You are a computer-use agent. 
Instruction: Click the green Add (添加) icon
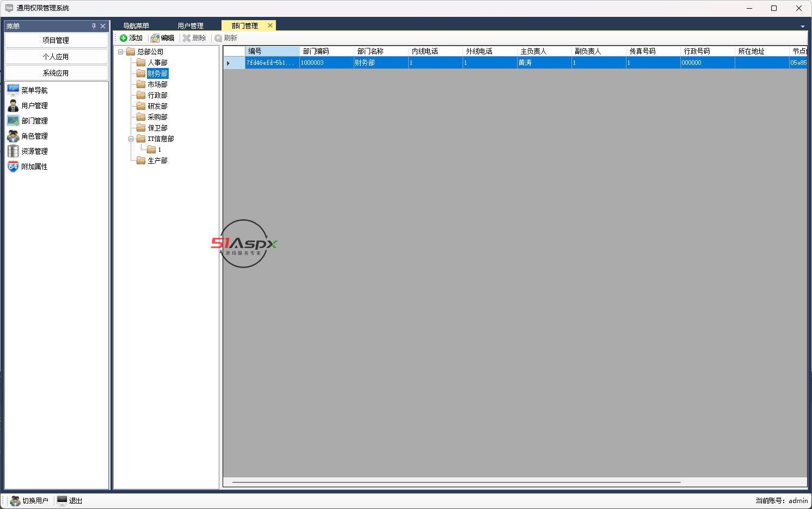124,38
